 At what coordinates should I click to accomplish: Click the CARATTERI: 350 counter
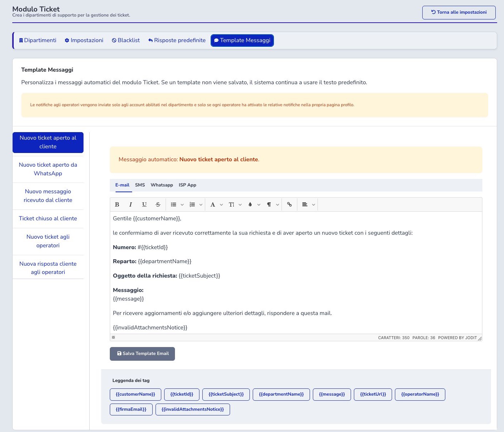(x=394, y=338)
